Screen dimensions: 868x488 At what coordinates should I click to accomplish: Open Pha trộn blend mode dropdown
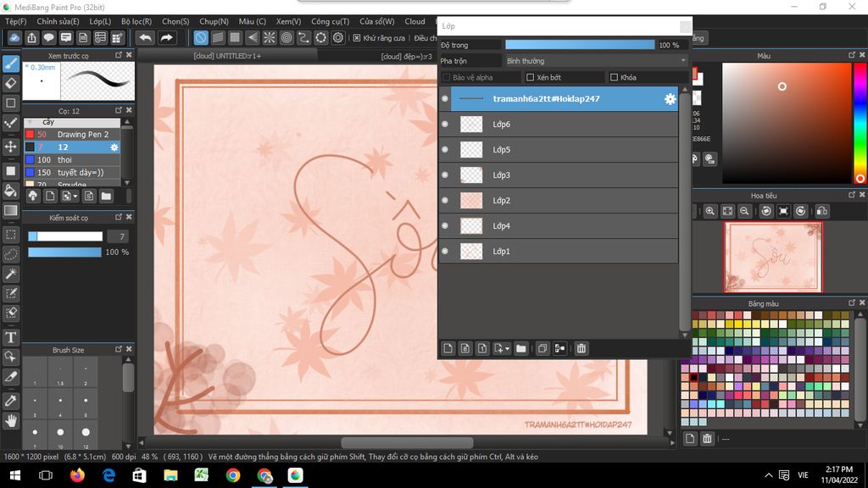click(x=596, y=61)
